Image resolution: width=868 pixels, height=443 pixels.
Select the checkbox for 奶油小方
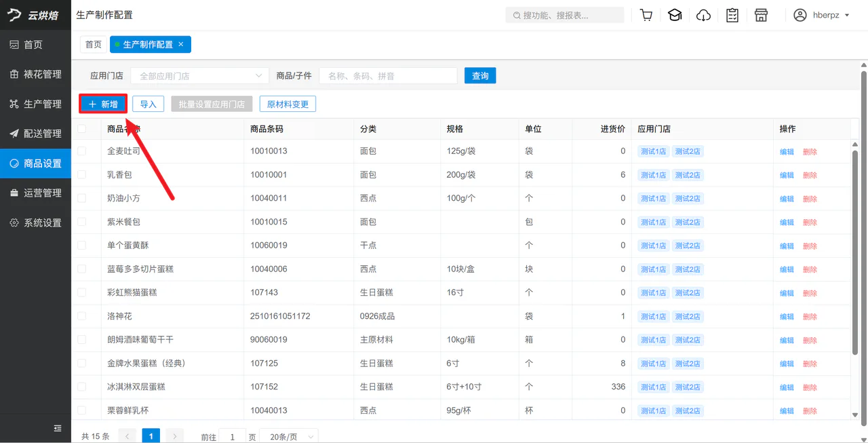pyautogui.click(x=82, y=198)
